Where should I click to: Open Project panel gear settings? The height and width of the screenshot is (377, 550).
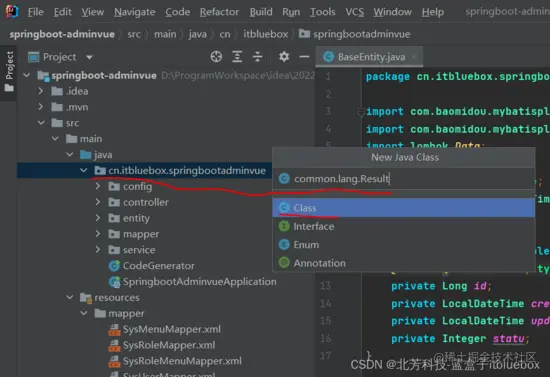point(284,56)
